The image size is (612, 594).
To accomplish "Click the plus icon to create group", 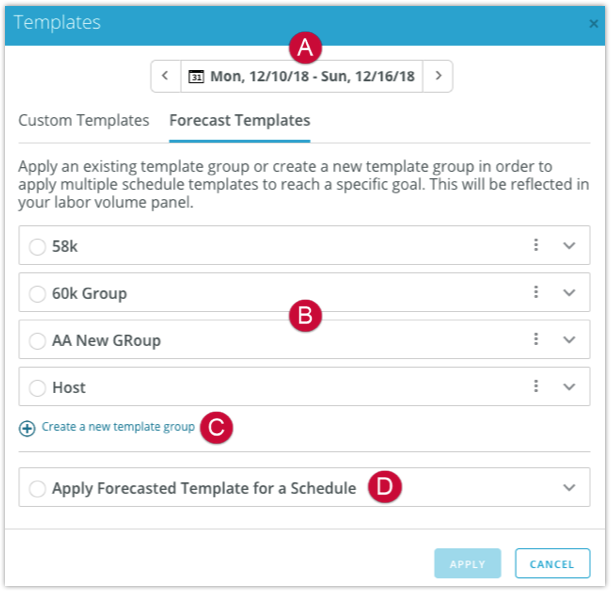I will point(27,428).
